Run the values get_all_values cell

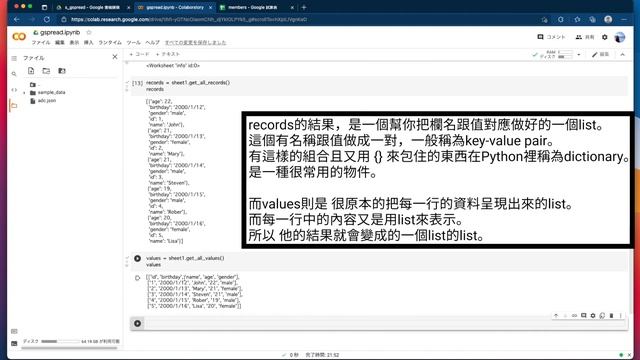coord(138,258)
